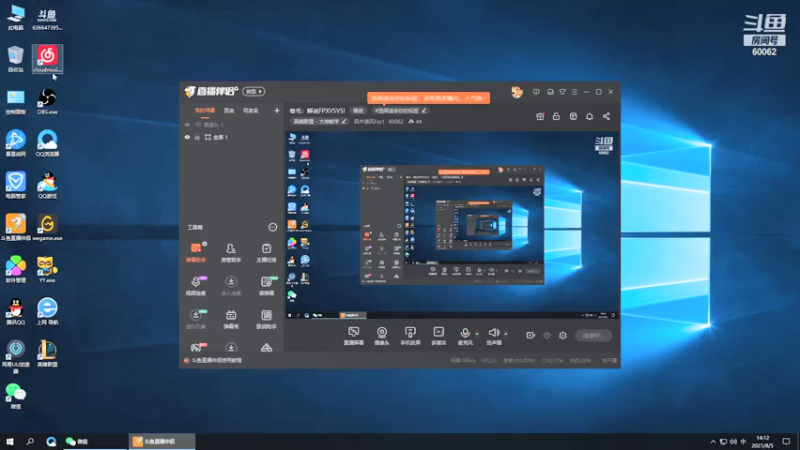This screenshot has width=800, height=450.
Task: Click the message icon beside avatar
Action: pyautogui.click(x=536, y=92)
